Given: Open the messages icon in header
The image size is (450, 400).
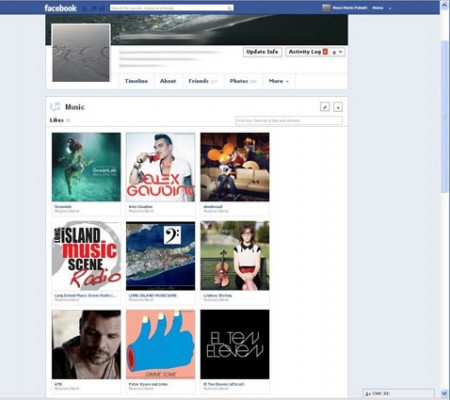Looking at the screenshot, I should (x=94, y=8).
